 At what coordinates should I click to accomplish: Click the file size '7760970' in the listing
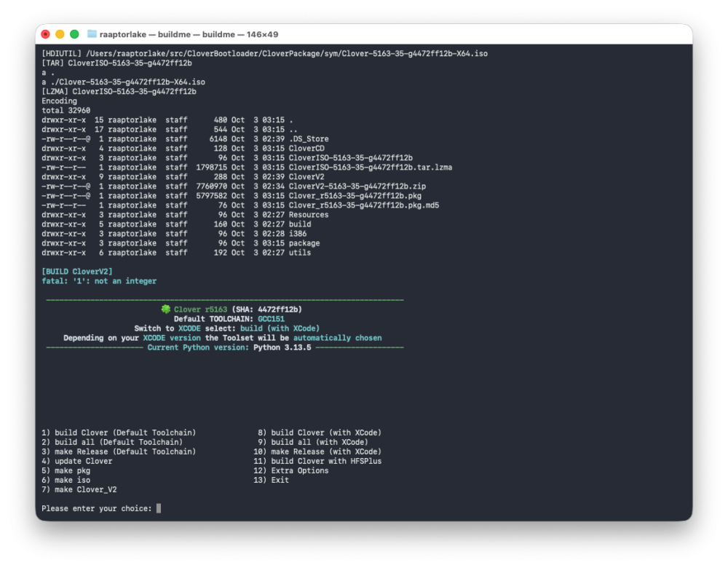(212, 186)
